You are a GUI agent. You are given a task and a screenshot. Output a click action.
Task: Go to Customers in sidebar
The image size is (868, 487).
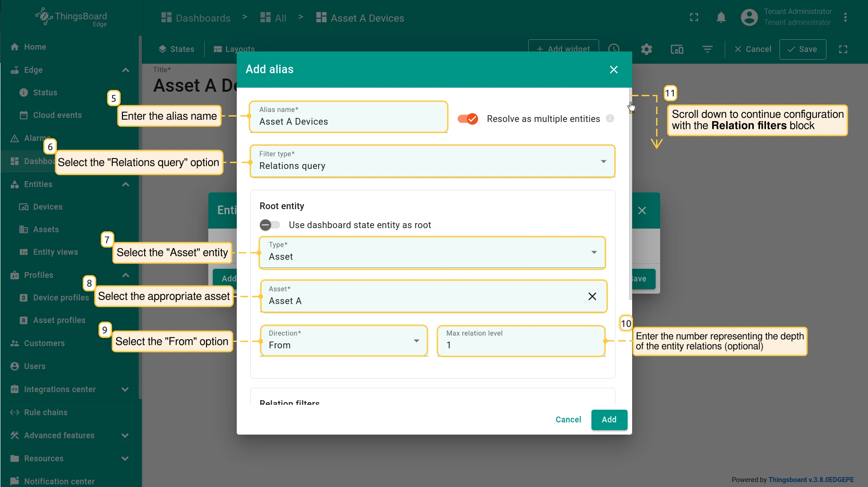pos(44,343)
